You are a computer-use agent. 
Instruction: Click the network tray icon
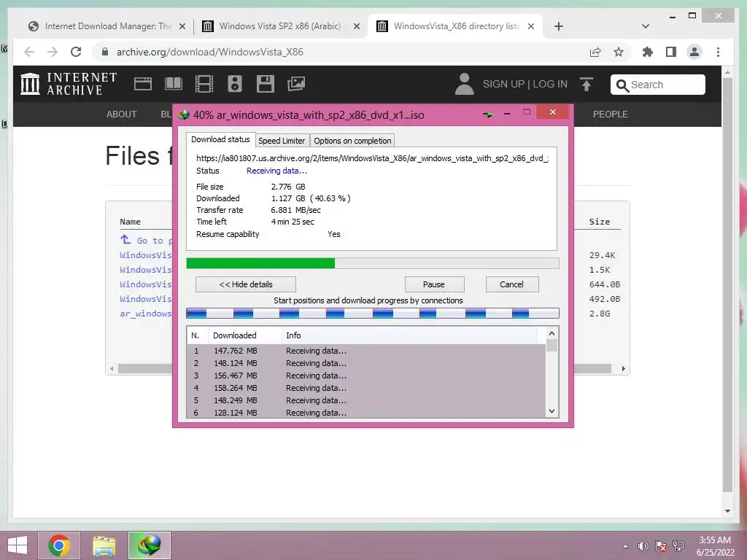(678, 546)
